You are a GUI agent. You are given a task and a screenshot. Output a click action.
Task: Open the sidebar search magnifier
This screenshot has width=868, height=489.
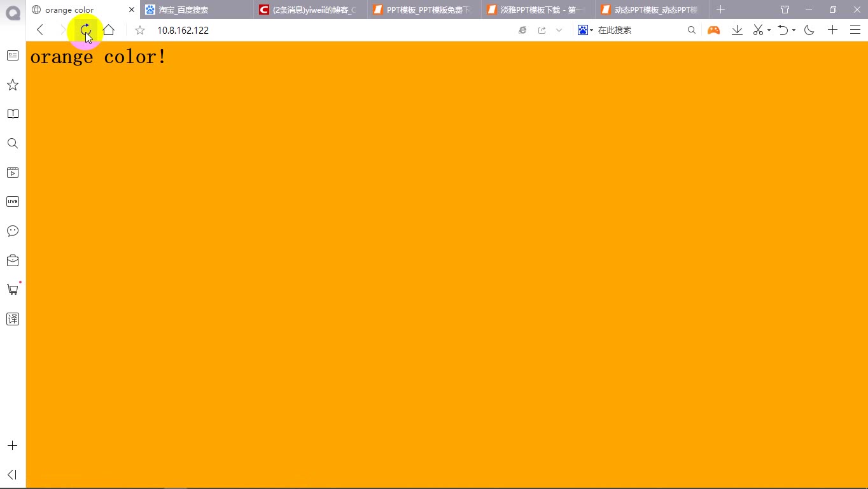[x=13, y=143]
